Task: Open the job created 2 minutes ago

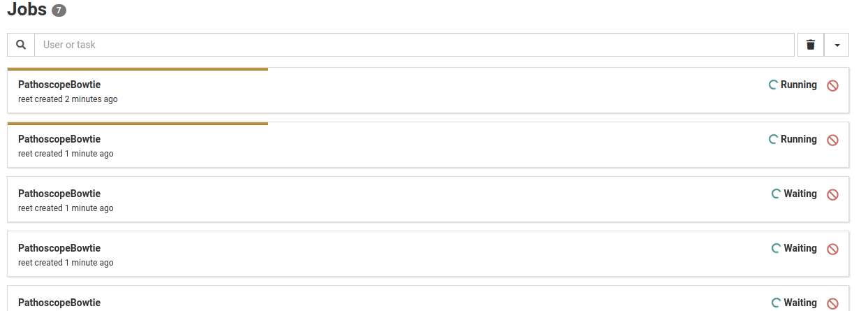Action: pyautogui.click(x=59, y=85)
